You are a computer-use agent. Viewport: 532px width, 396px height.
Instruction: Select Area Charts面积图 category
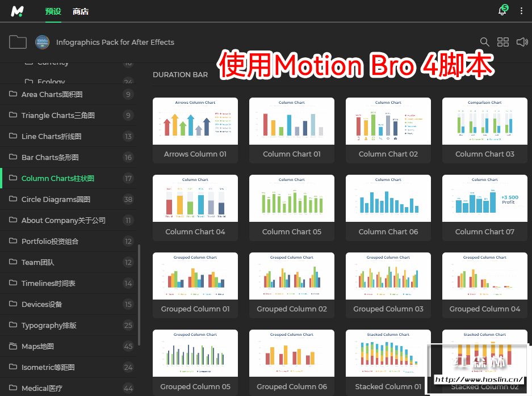coord(68,94)
